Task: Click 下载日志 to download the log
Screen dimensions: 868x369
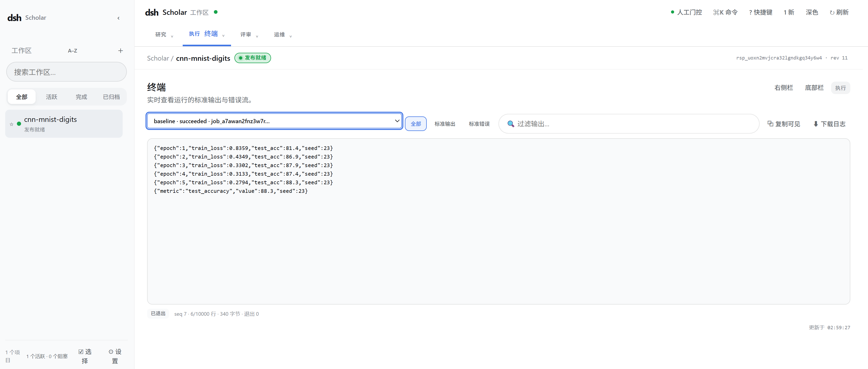Action: [x=829, y=124]
